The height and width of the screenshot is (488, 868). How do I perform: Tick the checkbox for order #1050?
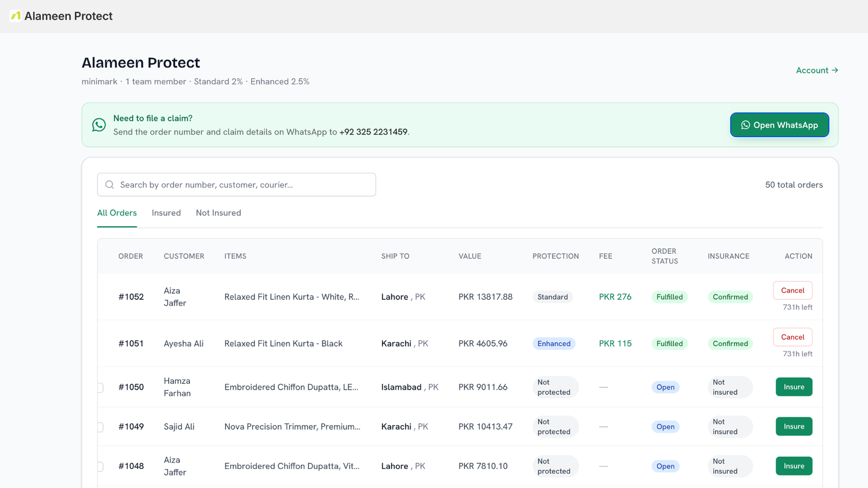[x=100, y=387]
